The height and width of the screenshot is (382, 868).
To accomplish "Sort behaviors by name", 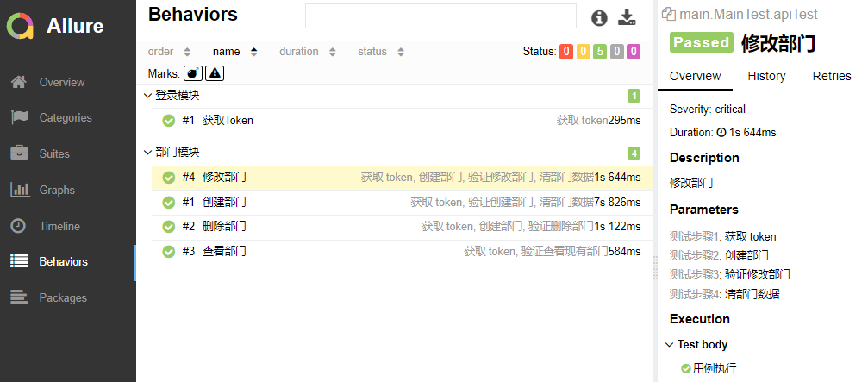I will [x=235, y=52].
